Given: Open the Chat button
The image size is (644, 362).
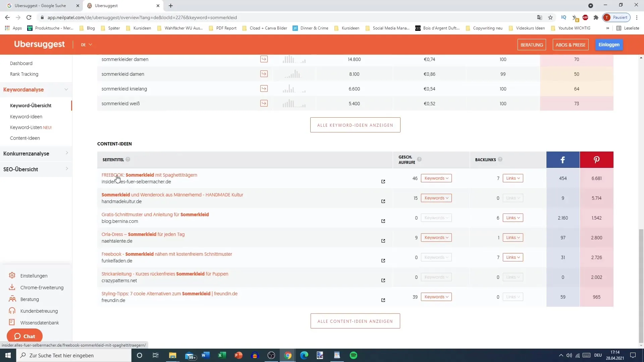Looking at the screenshot, I should pyautogui.click(x=24, y=336).
